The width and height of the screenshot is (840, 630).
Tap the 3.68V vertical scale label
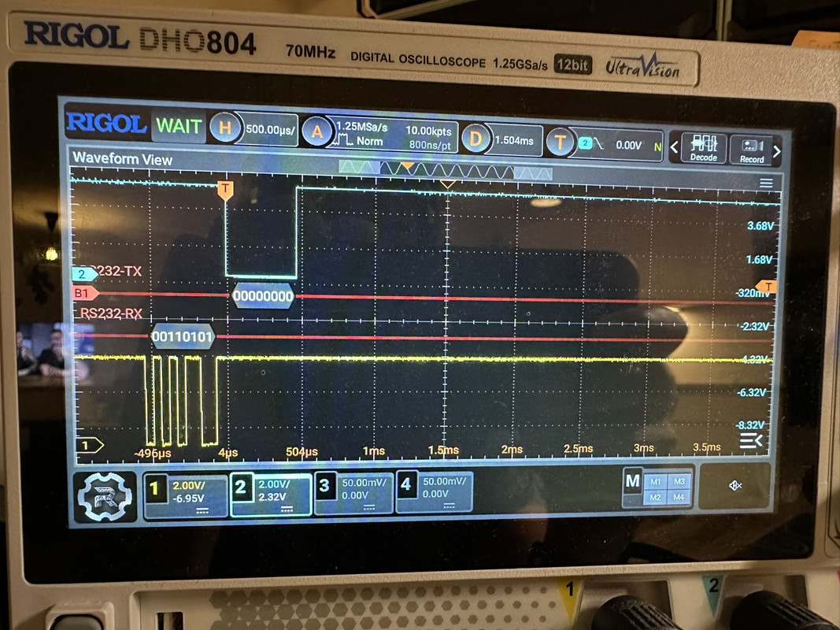coord(760,225)
